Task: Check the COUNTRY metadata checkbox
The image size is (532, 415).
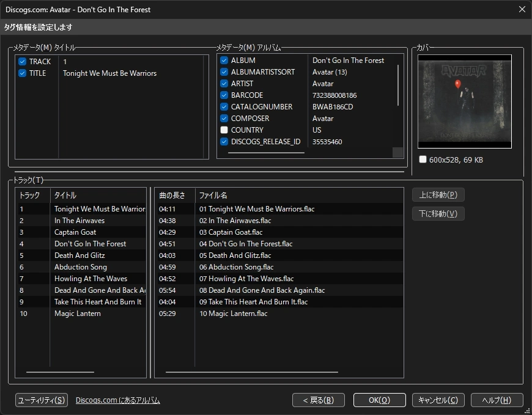Action: (223, 130)
